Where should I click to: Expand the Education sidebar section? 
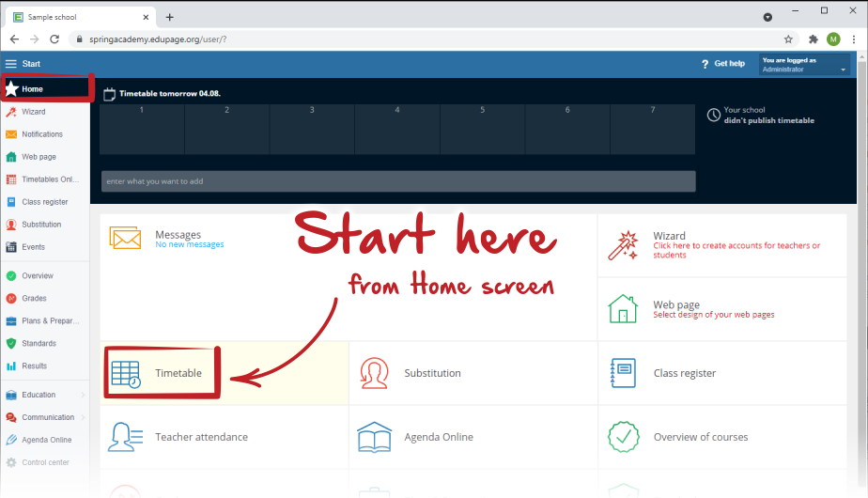coord(44,395)
